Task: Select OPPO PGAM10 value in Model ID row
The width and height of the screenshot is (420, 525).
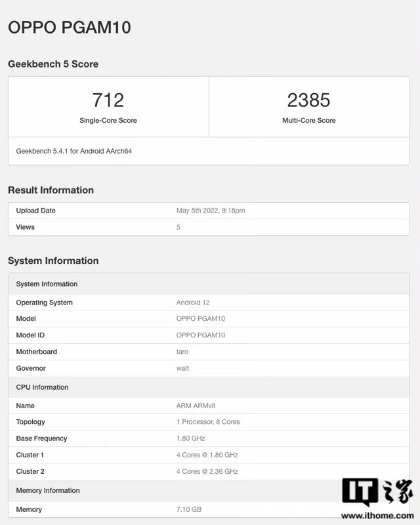Action: click(x=201, y=335)
